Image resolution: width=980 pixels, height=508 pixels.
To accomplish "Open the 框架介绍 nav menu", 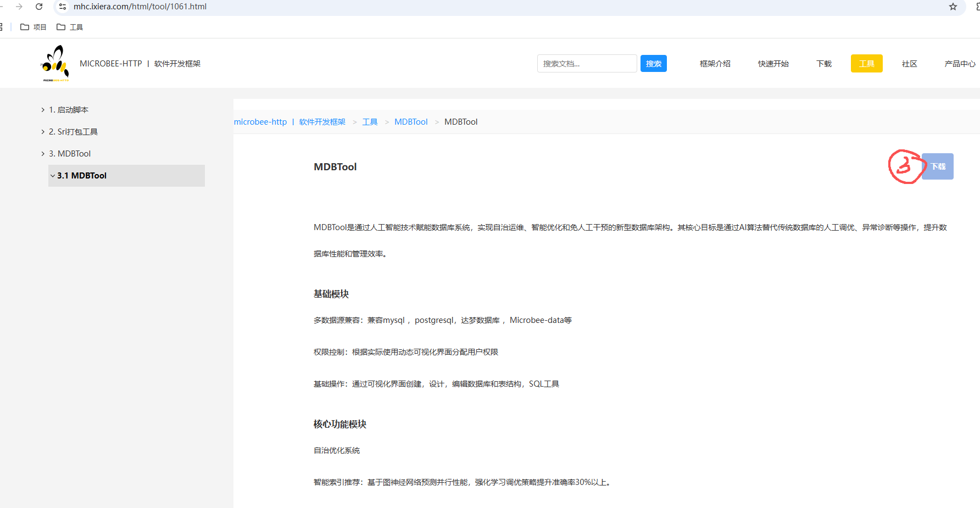I will coord(715,64).
